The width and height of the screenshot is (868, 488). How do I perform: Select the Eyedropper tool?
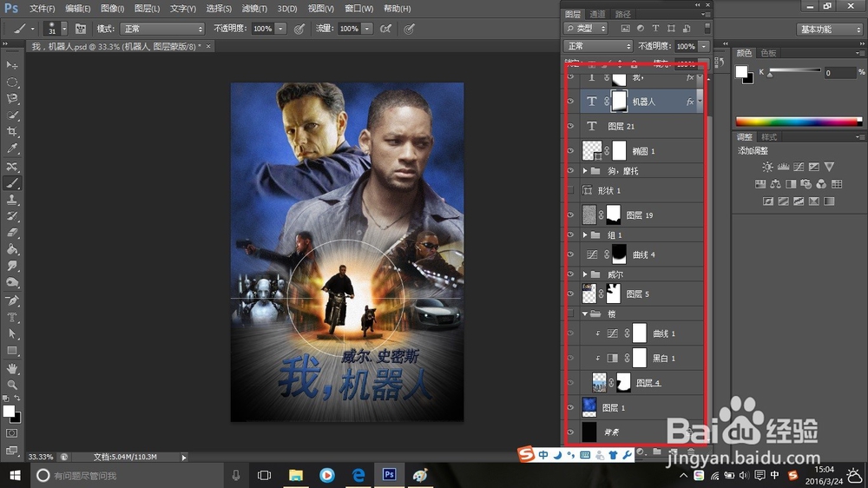(x=11, y=148)
